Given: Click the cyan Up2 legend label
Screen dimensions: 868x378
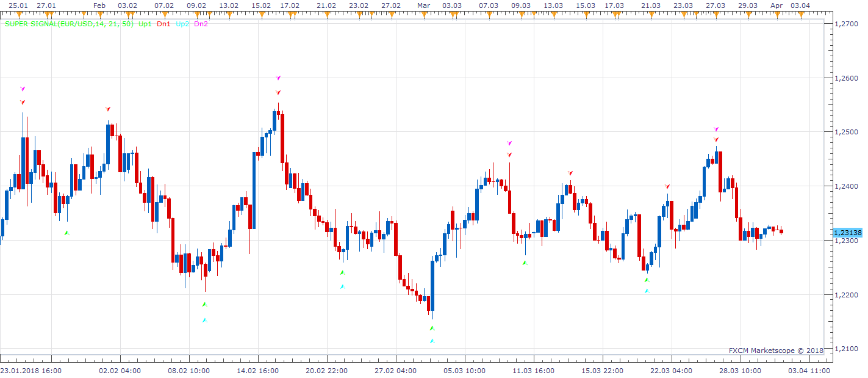Looking at the screenshot, I should (x=182, y=24).
